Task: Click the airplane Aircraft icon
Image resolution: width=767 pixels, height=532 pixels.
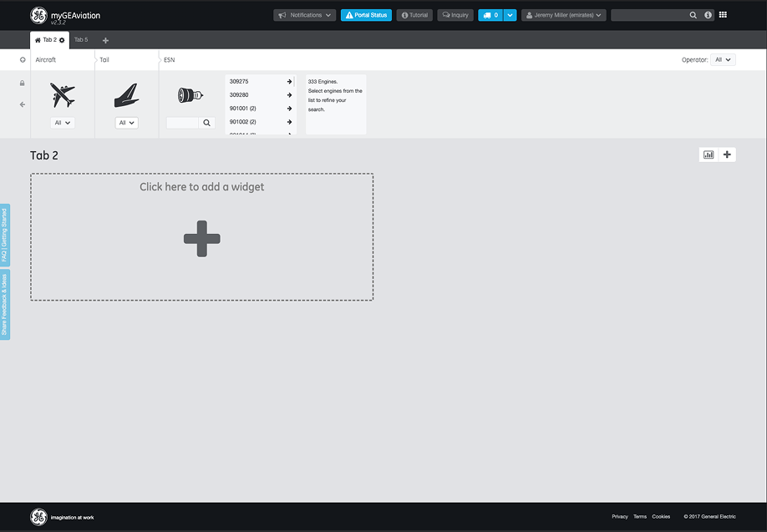Action: point(62,95)
